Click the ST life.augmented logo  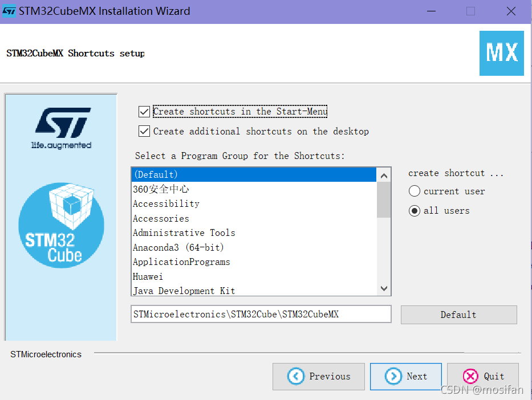pos(62,128)
